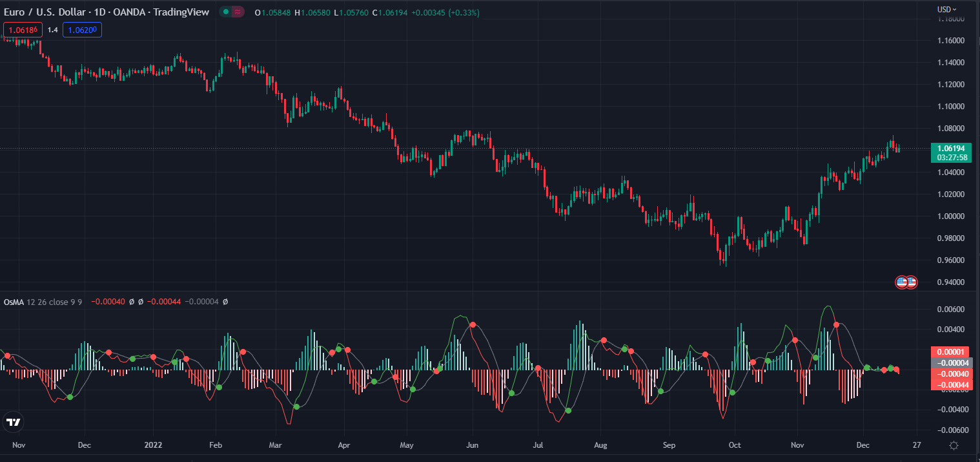Click the green signal dot at mid-March low
The width and height of the screenshot is (980, 462).
296,406
